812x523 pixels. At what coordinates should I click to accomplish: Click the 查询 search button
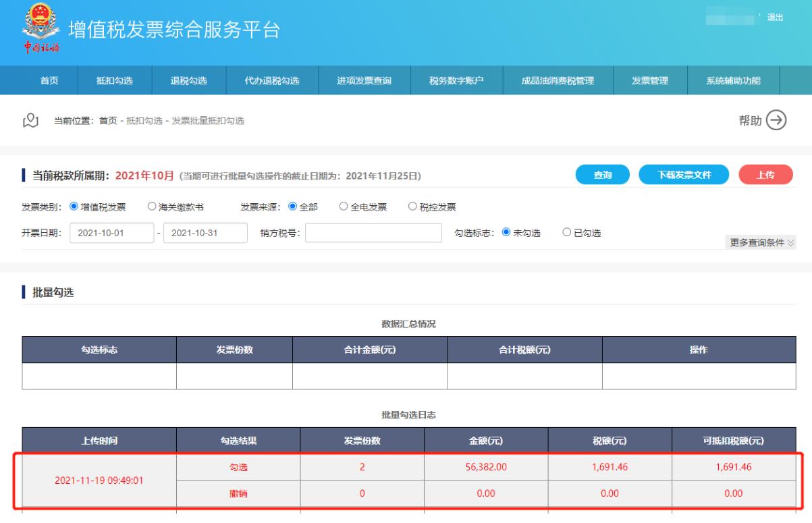[x=602, y=175]
